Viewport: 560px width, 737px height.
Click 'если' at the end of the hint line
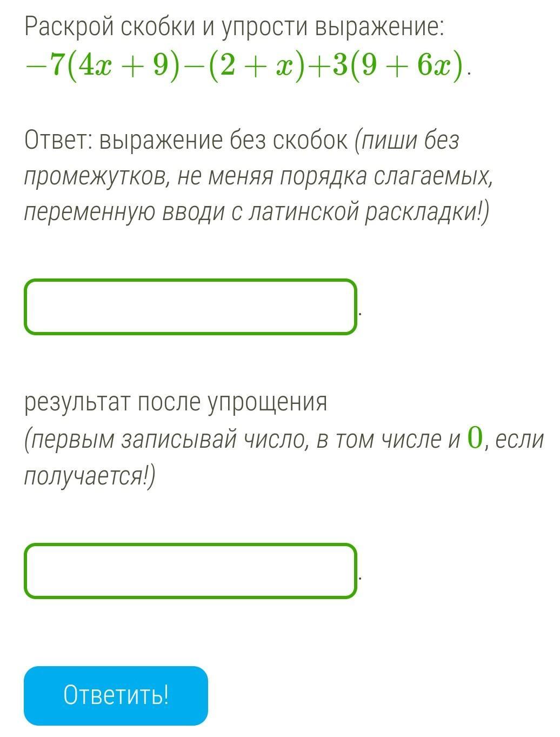[x=519, y=440]
